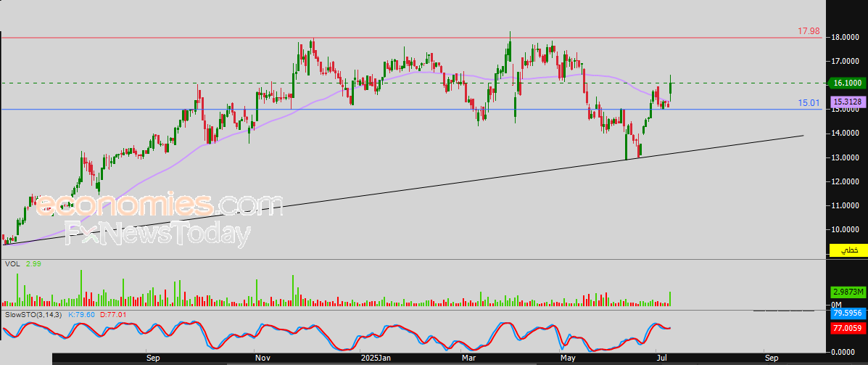Viewport: 868px width, 365px height.
Task: Click the last Sep label on time axis
Action: pyautogui.click(x=771, y=359)
